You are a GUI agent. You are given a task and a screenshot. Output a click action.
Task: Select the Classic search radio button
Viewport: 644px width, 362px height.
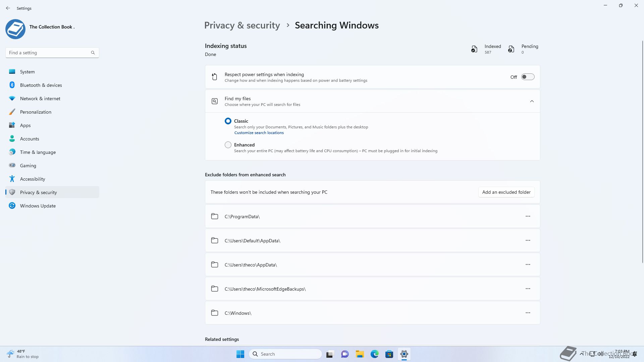pos(228,121)
